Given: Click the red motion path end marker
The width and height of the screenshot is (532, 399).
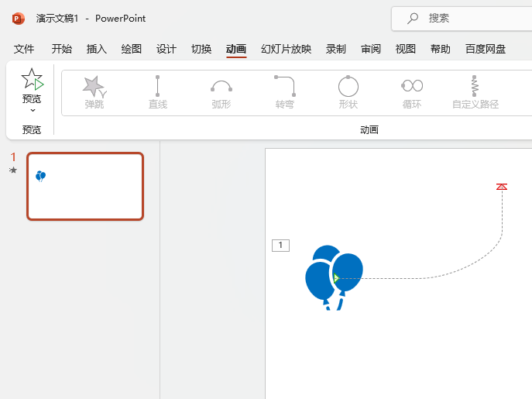Looking at the screenshot, I should point(502,187).
